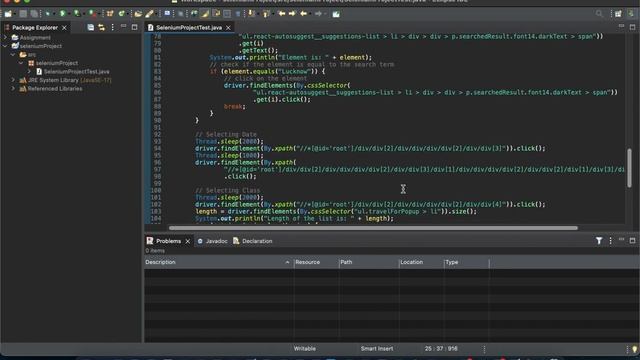The height and width of the screenshot is (360, 640).
Task: Open dropdown arrow next to Run icon
Action: [69, 14]
